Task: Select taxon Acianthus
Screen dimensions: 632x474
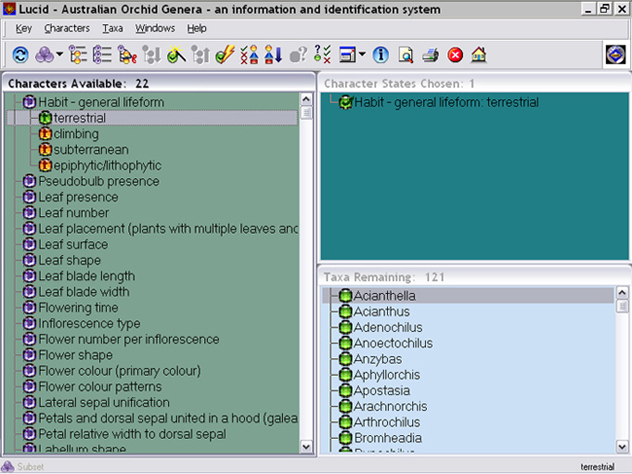Action: point(381,312)
